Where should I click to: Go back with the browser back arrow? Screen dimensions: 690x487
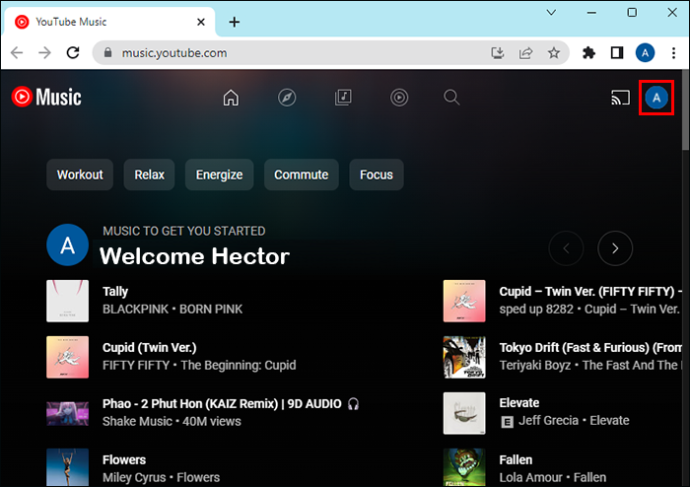click(17, 53)
